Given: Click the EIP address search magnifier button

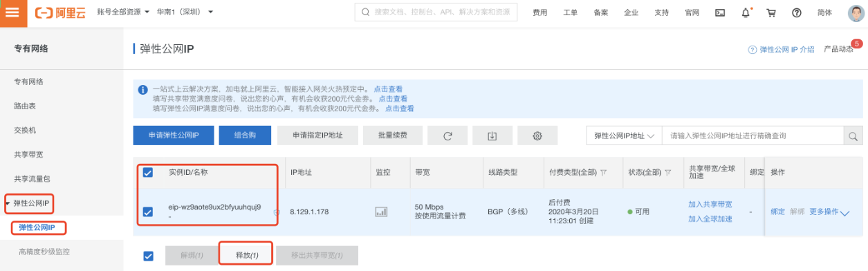Looking at the screenshot, I should [x=853, y=136].
